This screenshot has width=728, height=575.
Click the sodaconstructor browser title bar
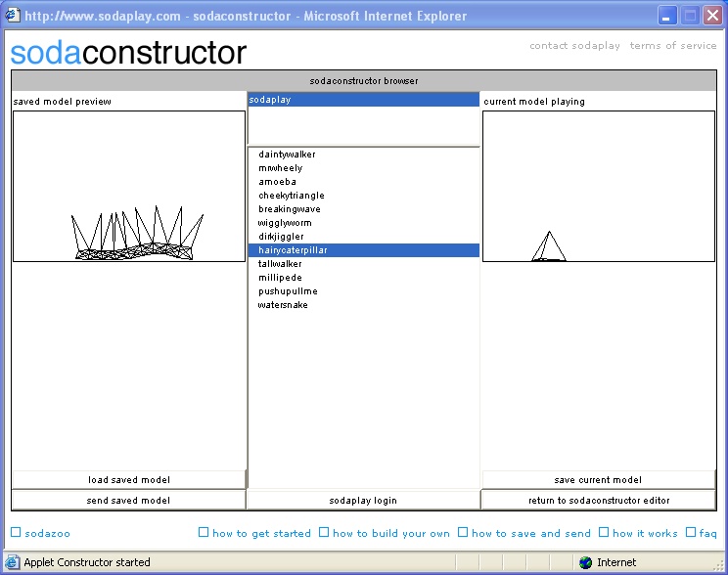364,81
